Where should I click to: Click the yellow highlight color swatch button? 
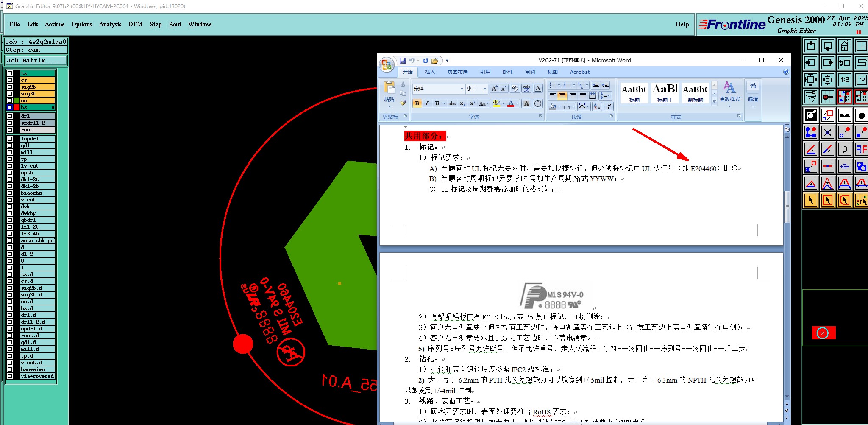pyautogui.click(x=496, y=103)
